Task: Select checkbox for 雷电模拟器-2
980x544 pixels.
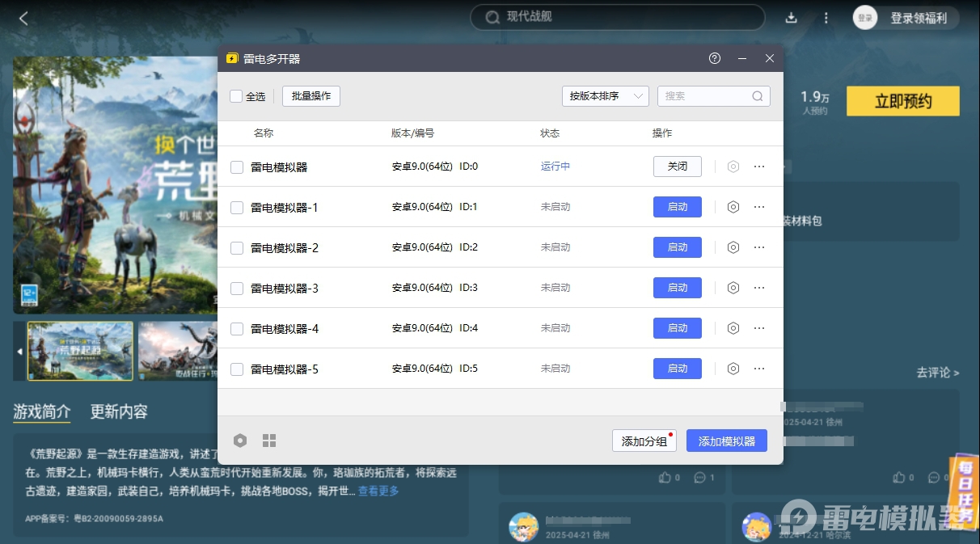Action: coord(237,248)
